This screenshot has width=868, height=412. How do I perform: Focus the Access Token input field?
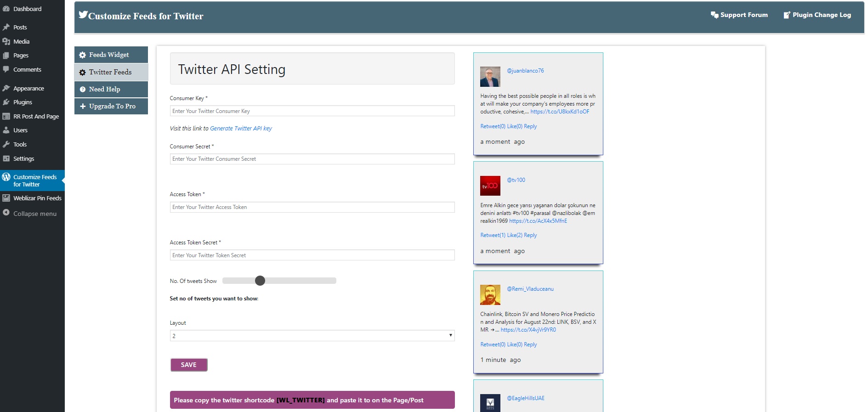[x=312, y=207]
